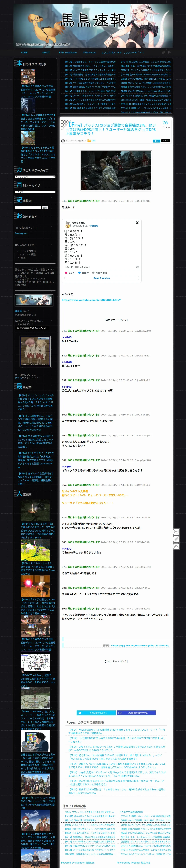
Task: Open the エフエフ14アンテナ menu item
Action: tap(111, 53)
